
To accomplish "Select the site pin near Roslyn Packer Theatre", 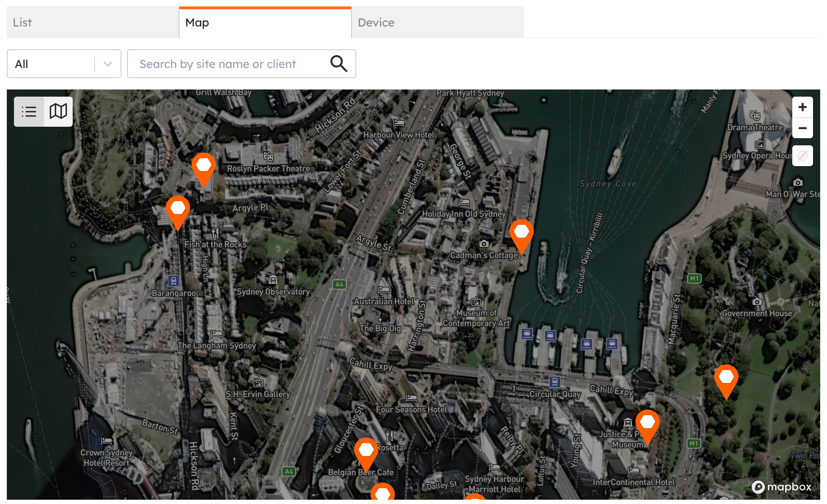I will [x=204, y=166].
